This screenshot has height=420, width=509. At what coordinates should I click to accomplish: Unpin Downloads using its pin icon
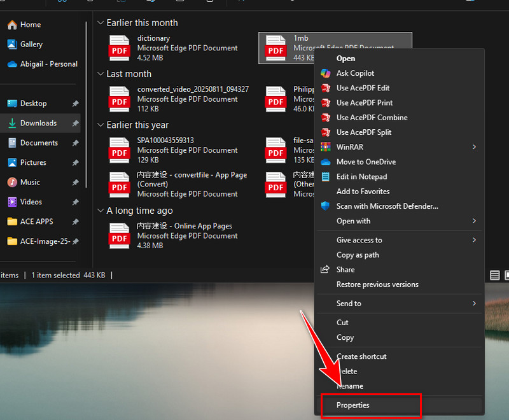coord(75,123)
